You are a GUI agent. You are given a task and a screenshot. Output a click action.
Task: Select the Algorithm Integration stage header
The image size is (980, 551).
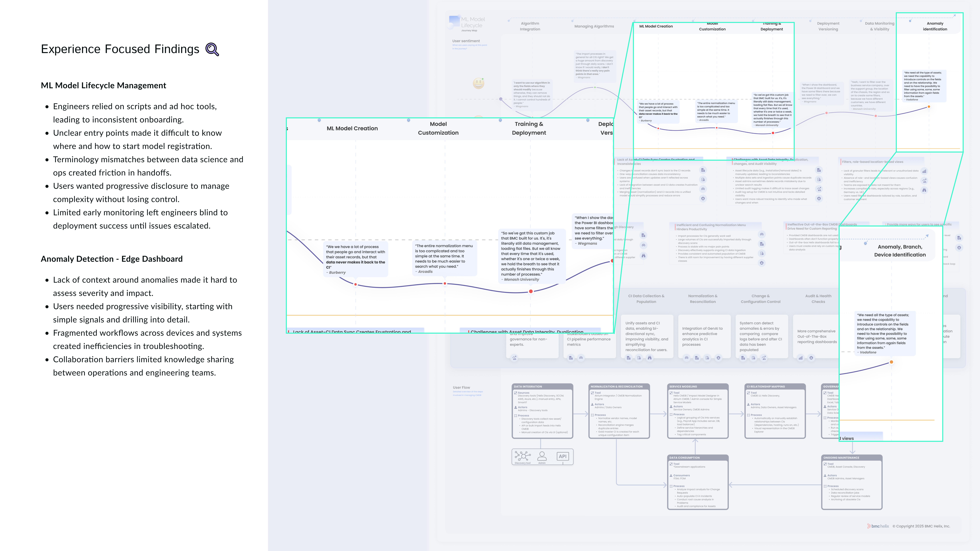530,26
